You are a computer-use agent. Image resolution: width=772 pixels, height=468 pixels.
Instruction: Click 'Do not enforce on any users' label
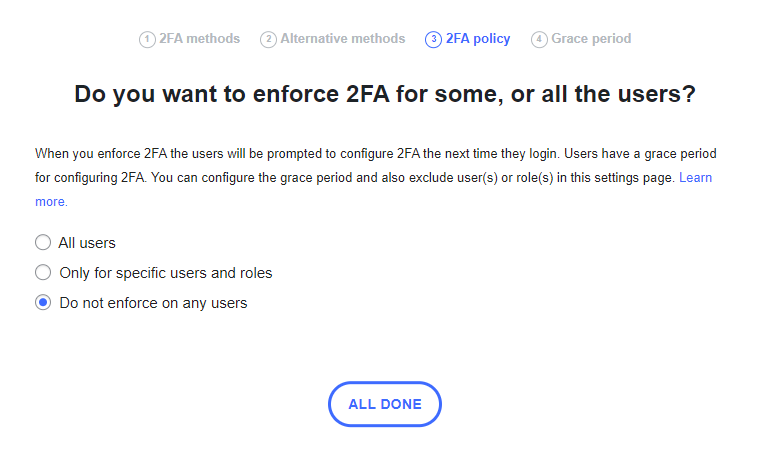[x=153, y=302]
